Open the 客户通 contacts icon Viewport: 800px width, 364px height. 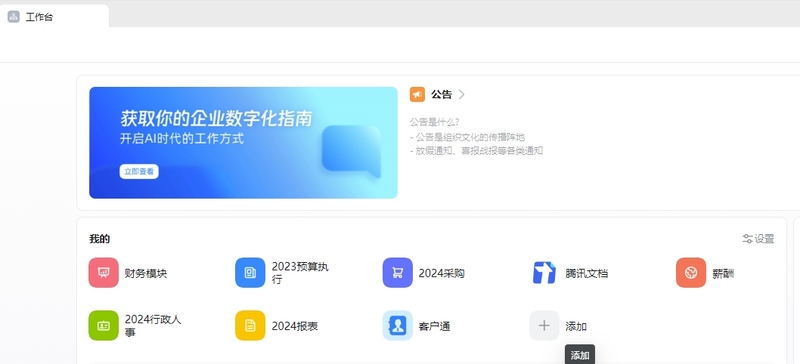[x=397, y=326]
